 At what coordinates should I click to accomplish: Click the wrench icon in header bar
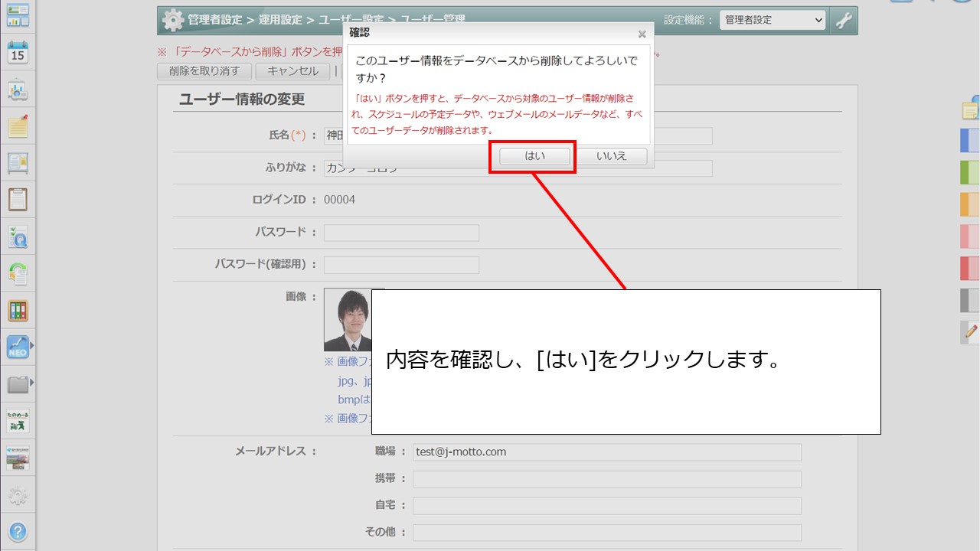tap(844, 21)
